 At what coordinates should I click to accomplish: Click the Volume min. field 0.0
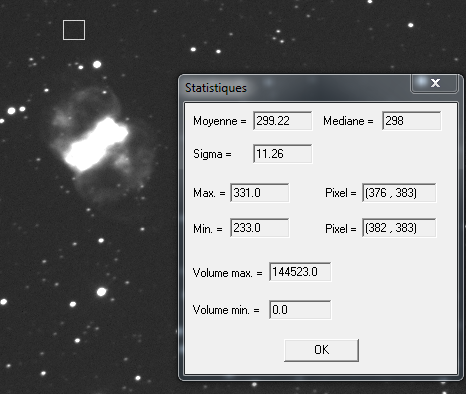tap(300, 310)
